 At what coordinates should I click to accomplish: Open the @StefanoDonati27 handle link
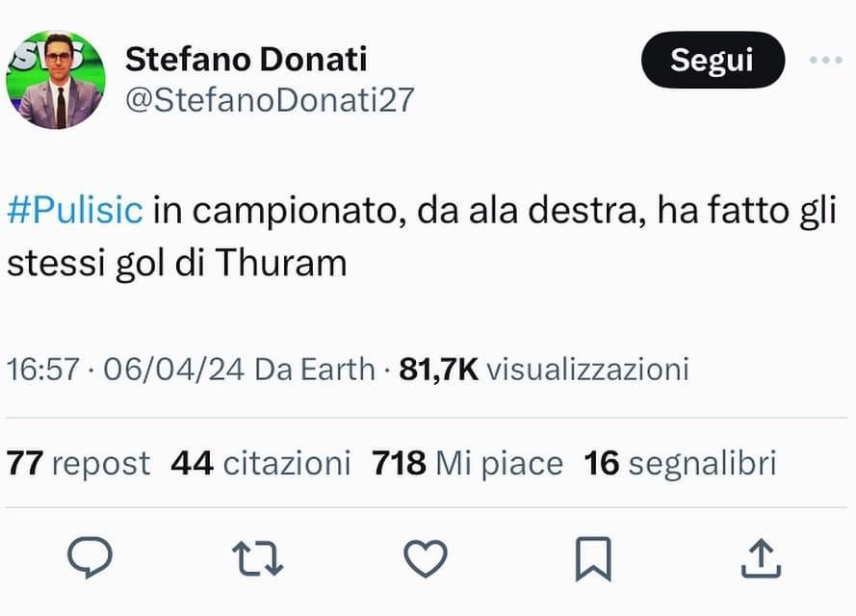270,99
